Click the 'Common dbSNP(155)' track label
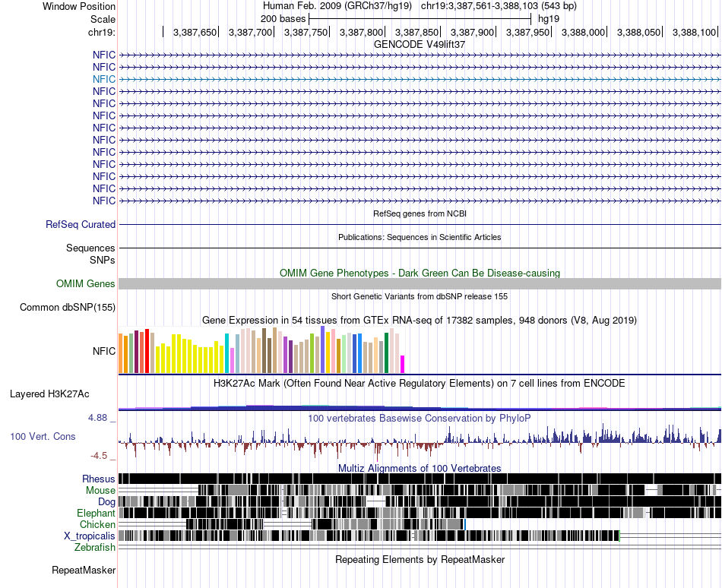The image size is (722, 588). pos(67,308)
